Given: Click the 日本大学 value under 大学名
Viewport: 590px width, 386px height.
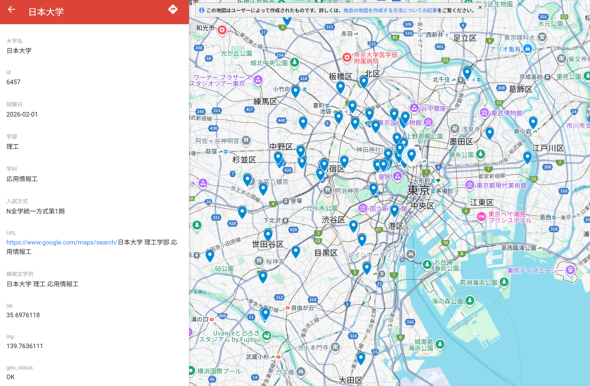Looking at the screenshot, I should tap(19, 51).
